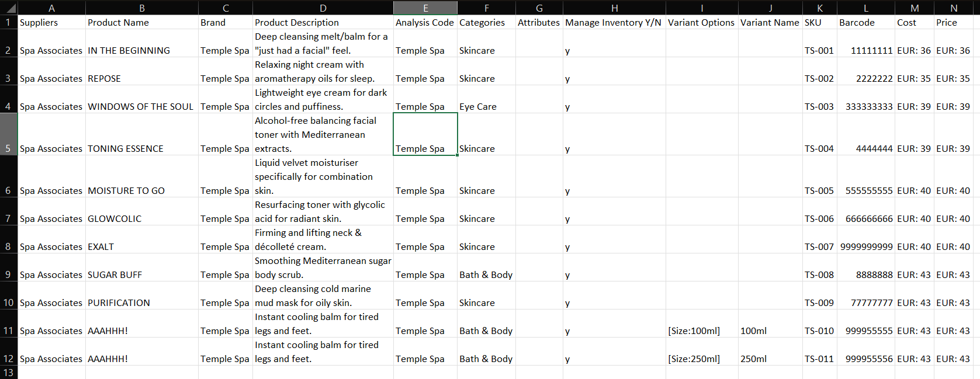Select the '[Size:100ml]' variant option cell
Screen dimensions: 980x379
(702, 324)
